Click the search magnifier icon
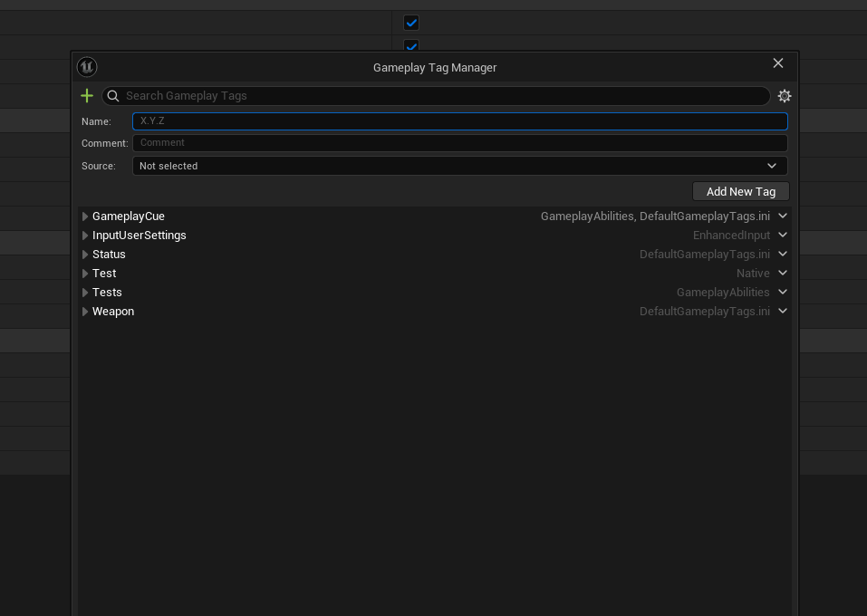The width and height of the screenshot is (867, 616). click(x=113, y=96)
